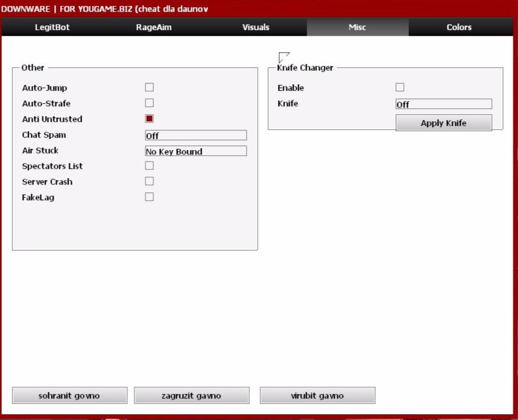Go to the Visuals tab

pyautogui.click(x=256, y=27)
